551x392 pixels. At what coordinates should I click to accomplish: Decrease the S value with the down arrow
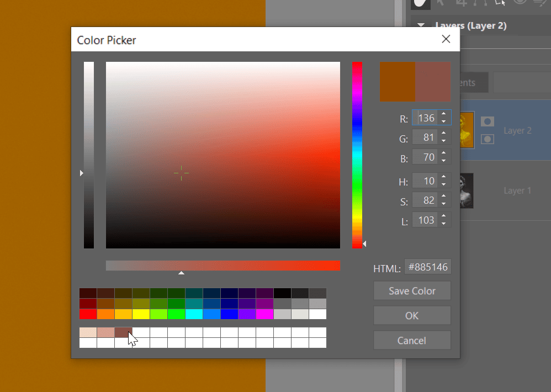444,204
